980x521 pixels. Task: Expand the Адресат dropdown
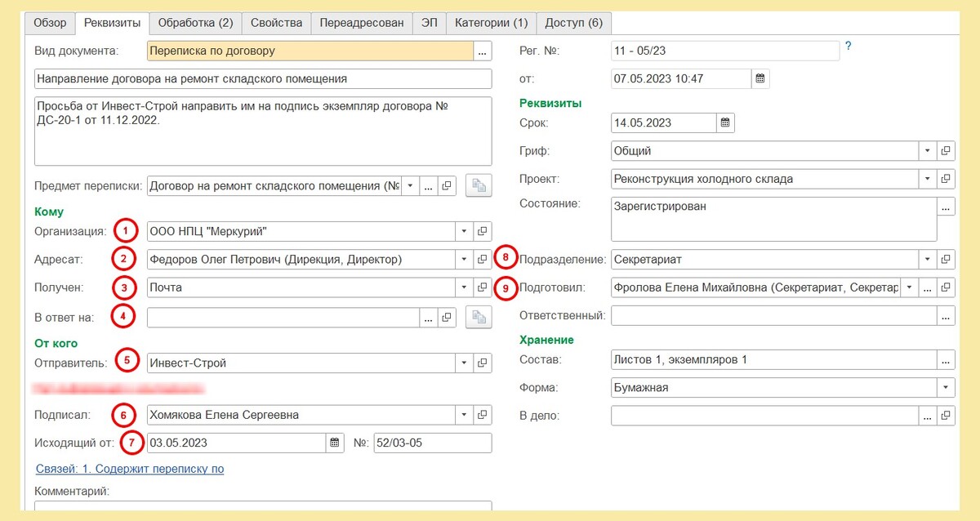click(465, 260)
